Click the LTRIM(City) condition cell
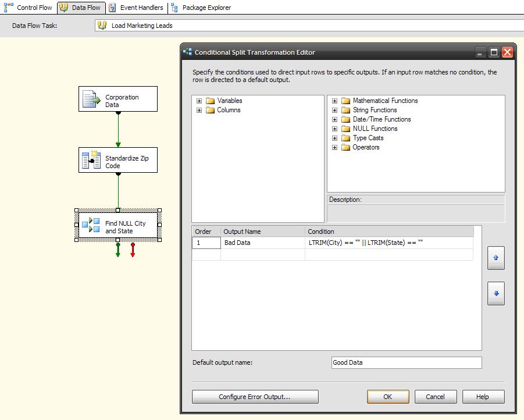524x420 pixels. 389,243
